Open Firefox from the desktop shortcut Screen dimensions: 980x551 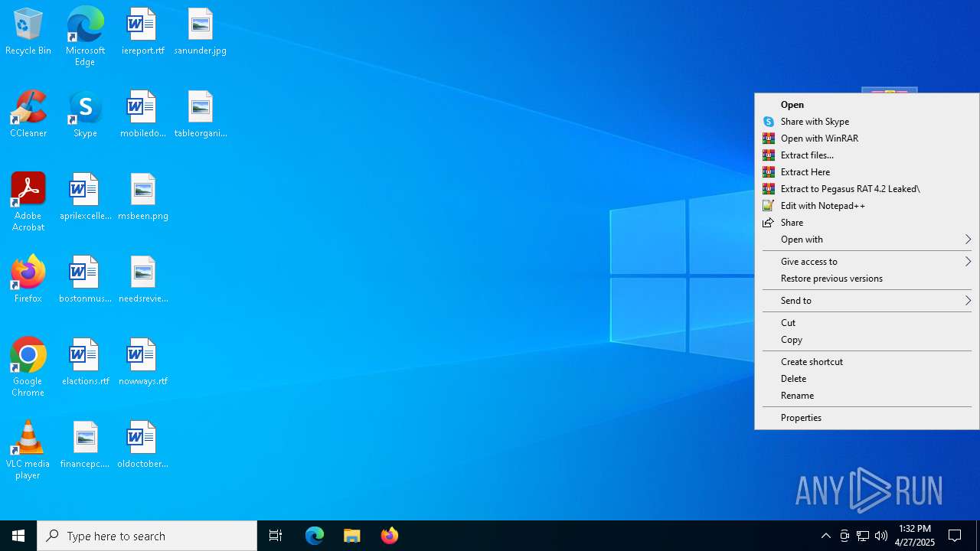point(28,280)
